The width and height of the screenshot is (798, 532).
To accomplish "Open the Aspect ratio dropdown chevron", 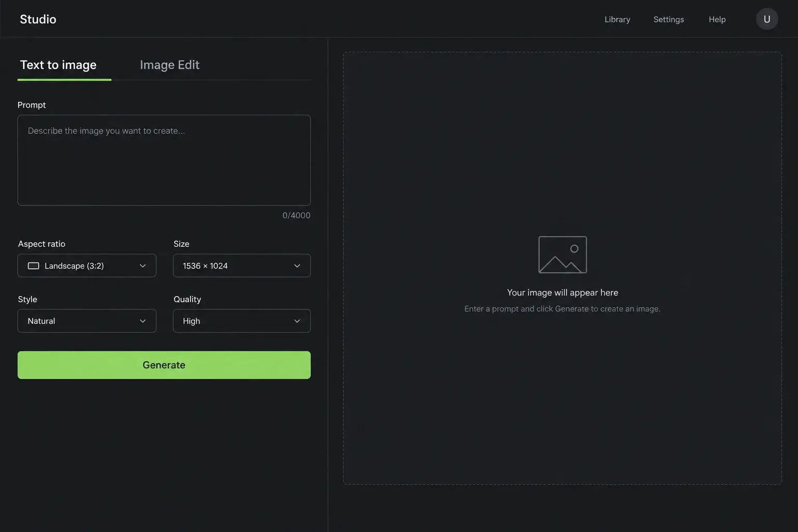I will pyautogui.click(x=143, y=266).
